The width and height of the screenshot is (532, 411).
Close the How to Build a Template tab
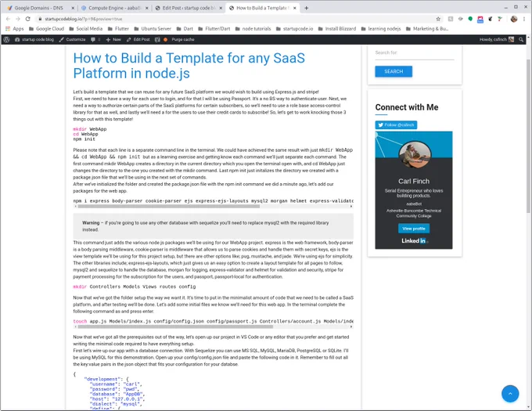pyautogui.click(x=294, y=8)
